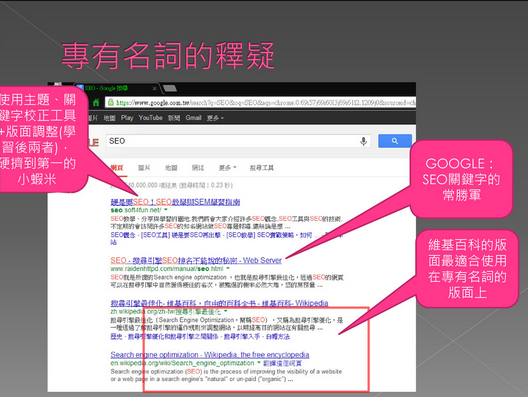
Task: Close the 'SEO - Google' browser tab
Action: pos(154,89)
